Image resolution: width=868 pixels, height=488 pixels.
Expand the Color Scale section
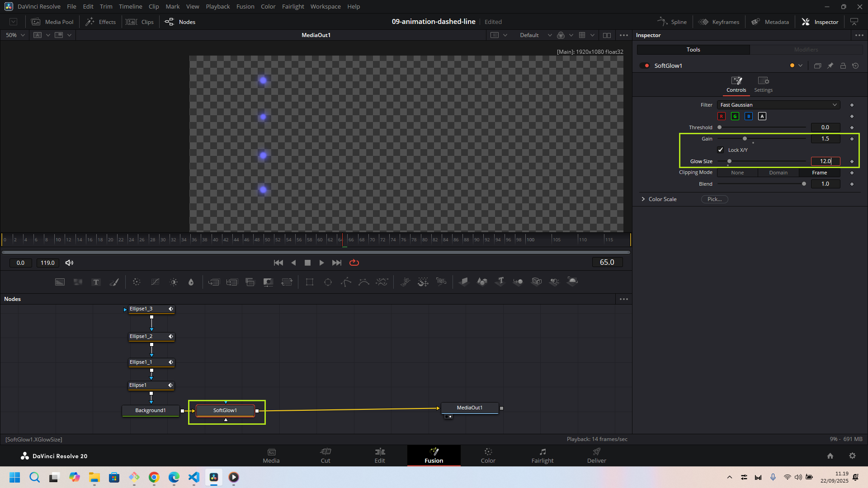(643, 199)
